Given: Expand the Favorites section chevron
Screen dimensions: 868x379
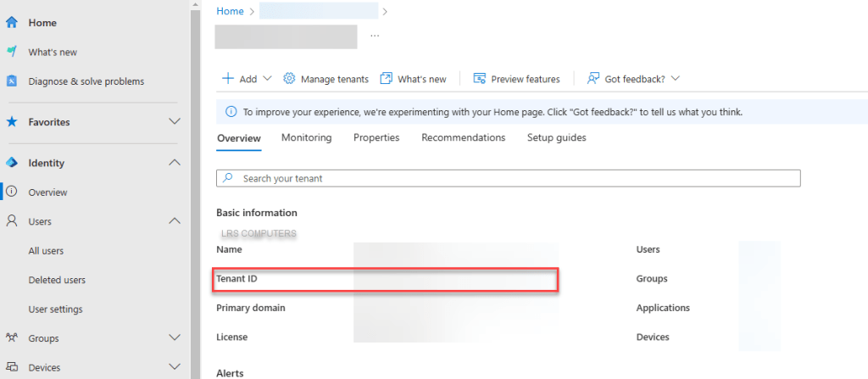Looking at the screenshot, I should pos(175,122).
